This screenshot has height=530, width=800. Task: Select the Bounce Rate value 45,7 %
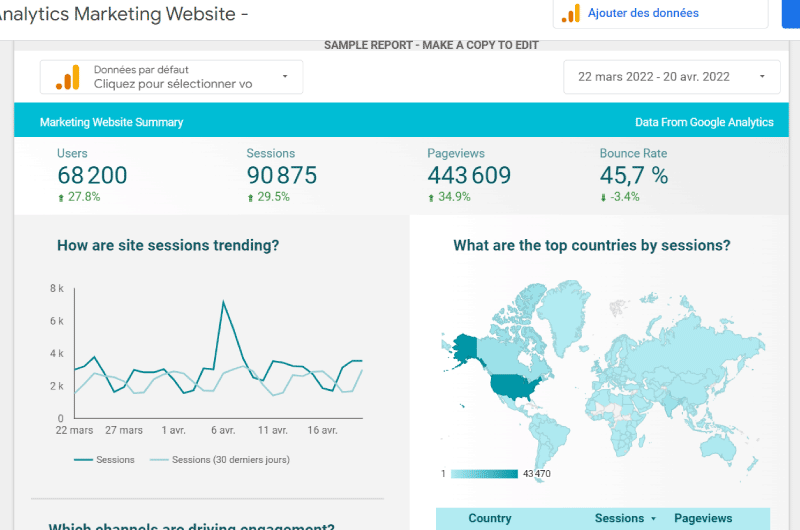634,175
